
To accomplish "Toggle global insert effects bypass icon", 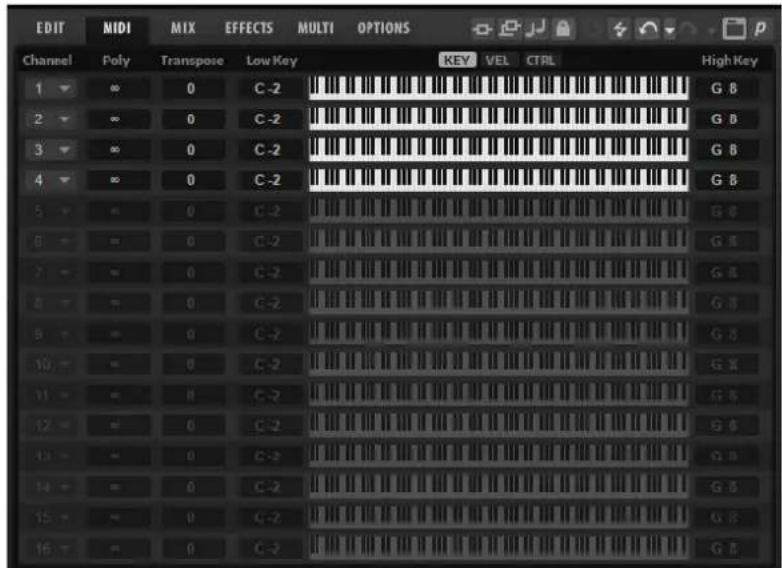I will coord(482,28).
